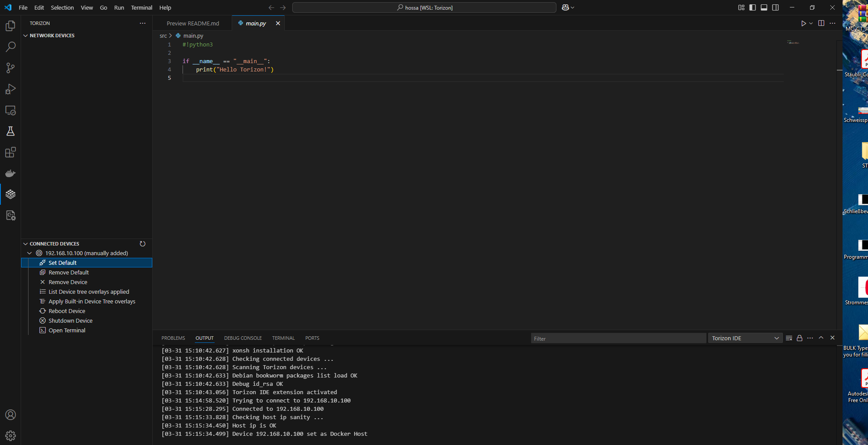The image size is (868, 445).
Task: Select List Device tree overlays applied
Action: (87, 292)
